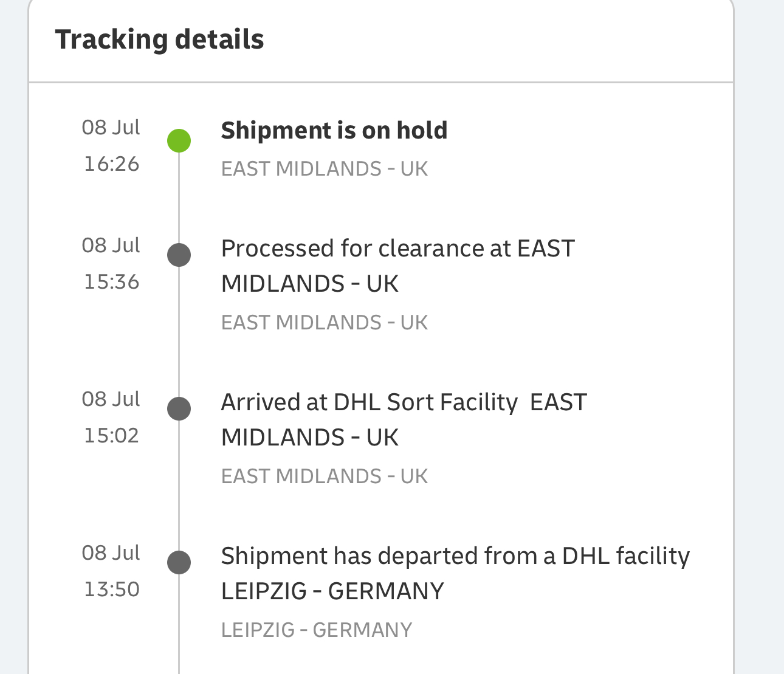Click the gray location label under Arrived at DHL Sort
Image resolution: width=784 pixels, height=674 pixels.
pos(324,476)
